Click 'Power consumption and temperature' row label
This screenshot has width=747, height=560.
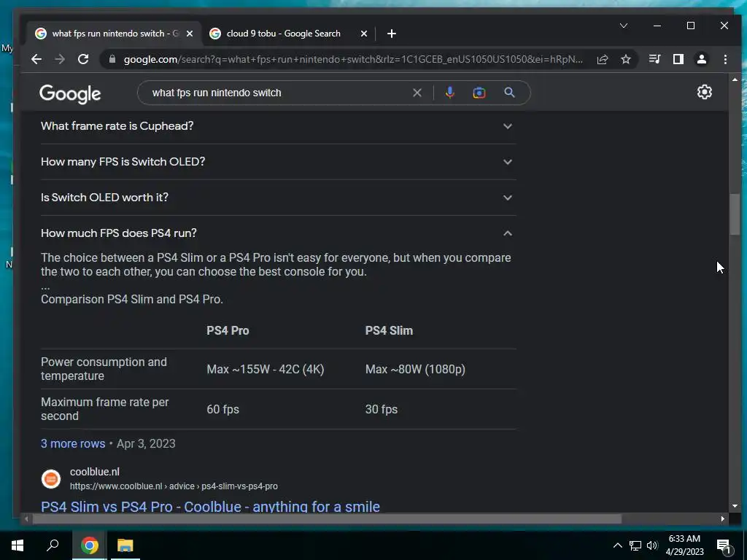[104, 369]
